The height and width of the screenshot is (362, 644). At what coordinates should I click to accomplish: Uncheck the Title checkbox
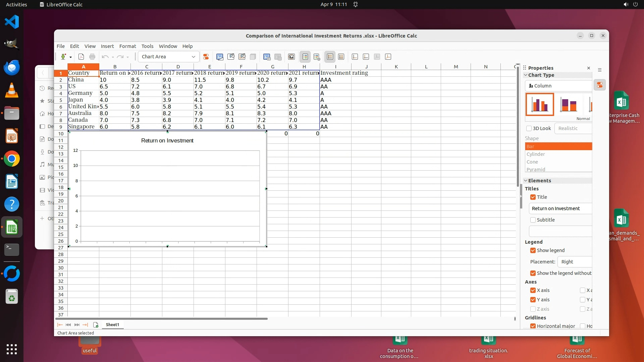(x=533, y=197)
